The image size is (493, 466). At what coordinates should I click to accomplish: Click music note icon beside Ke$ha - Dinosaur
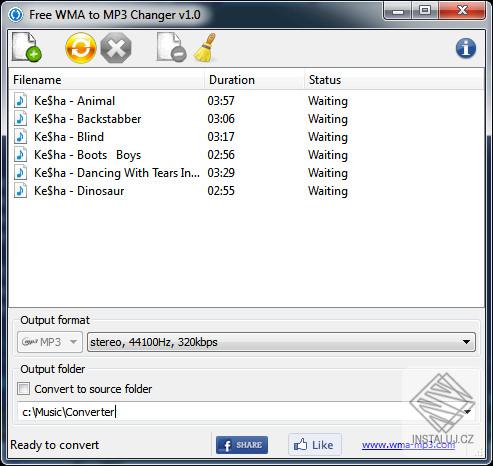click(20, 191)
